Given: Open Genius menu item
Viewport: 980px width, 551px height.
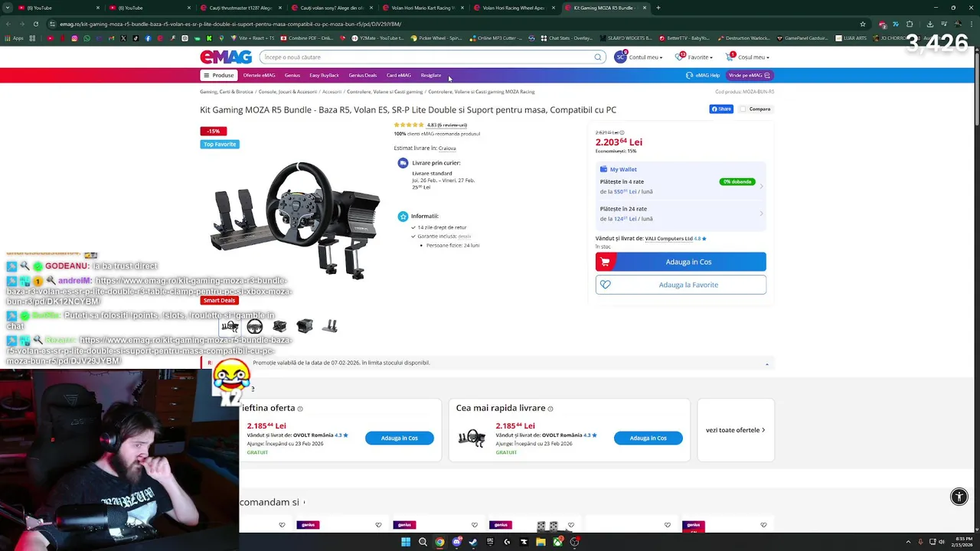Looking at the screenshot, I should (292, 75).
